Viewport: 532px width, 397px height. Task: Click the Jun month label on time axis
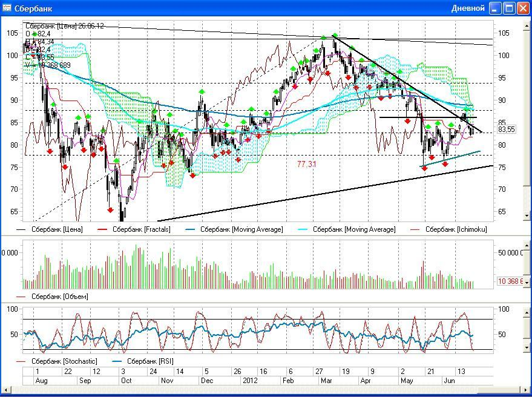449,381
